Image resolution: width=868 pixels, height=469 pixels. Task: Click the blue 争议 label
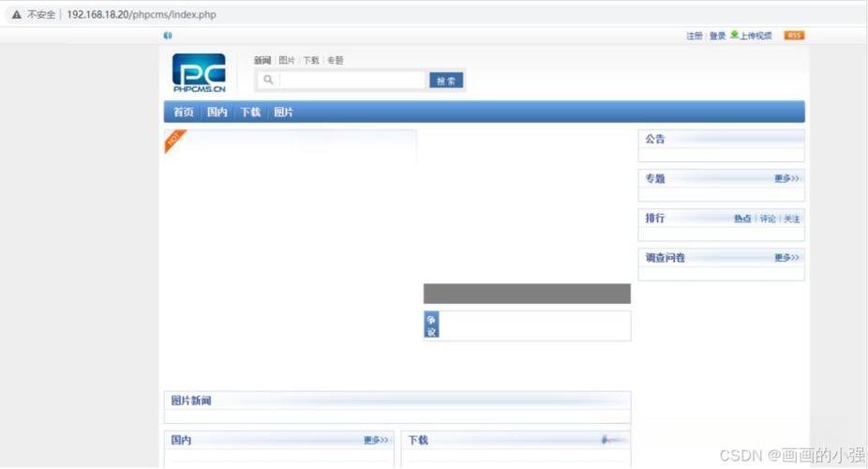pos(431,325)
